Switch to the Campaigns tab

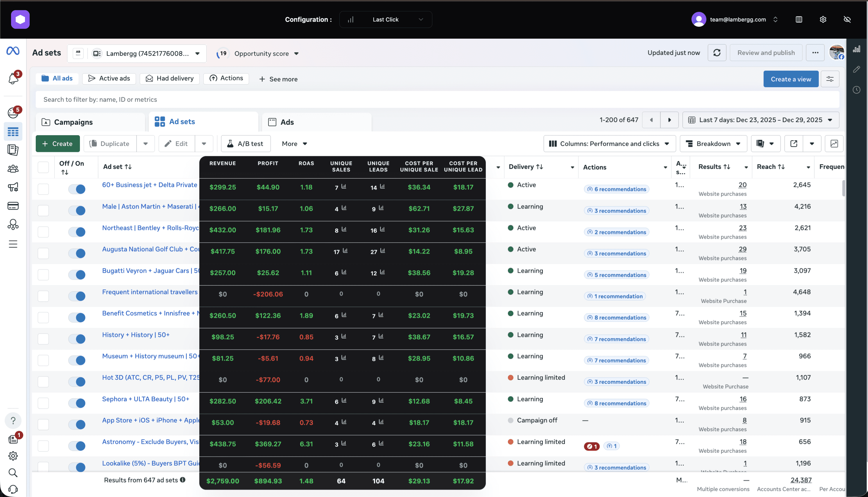pyautogui.click(x=73, y=122)
